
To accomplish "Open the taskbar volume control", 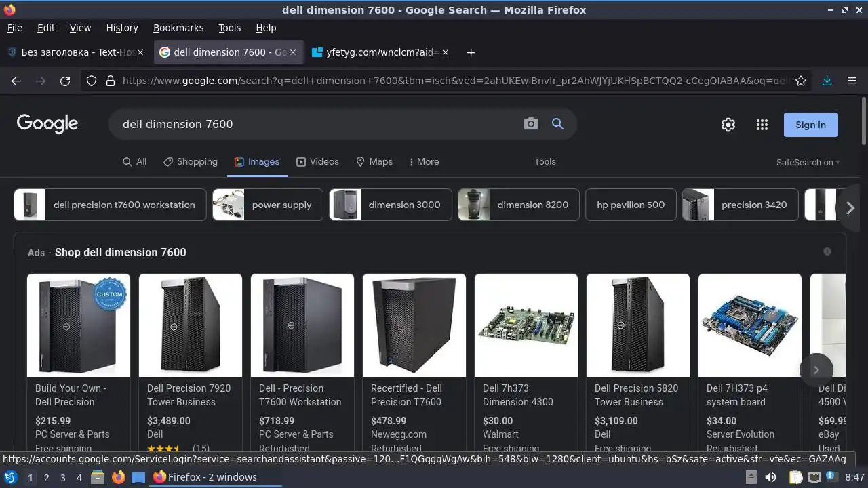I will tap(770, 477).
